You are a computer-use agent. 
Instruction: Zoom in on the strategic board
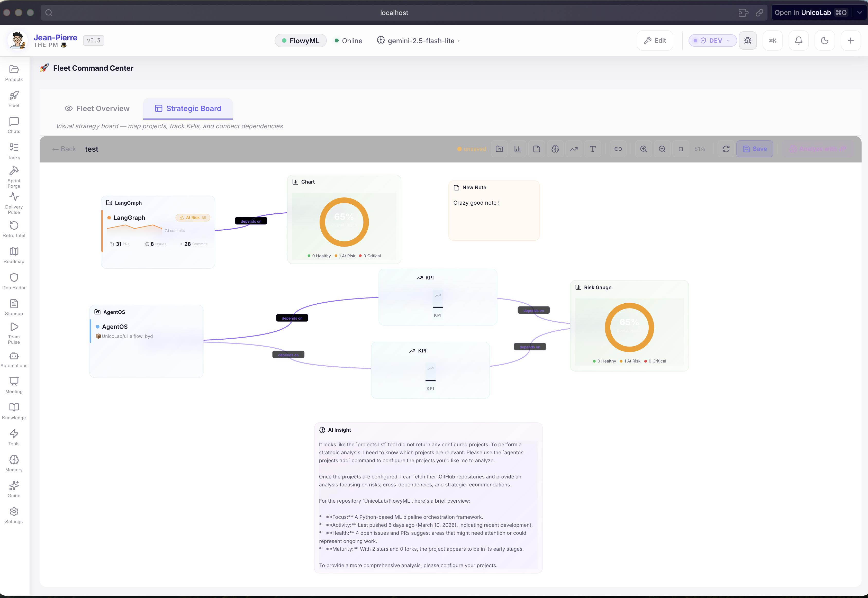point(644,149)
